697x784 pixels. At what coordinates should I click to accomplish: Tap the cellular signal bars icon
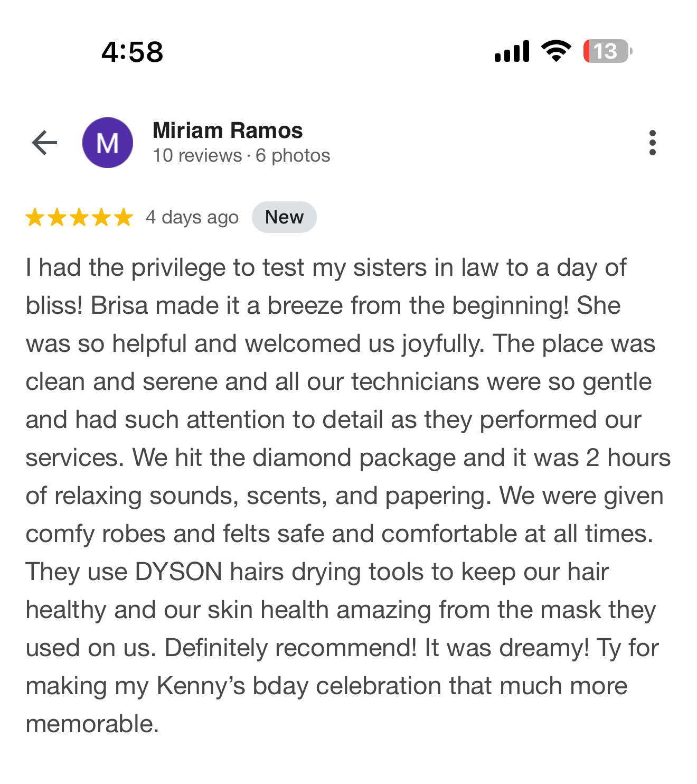coord(512,51)
